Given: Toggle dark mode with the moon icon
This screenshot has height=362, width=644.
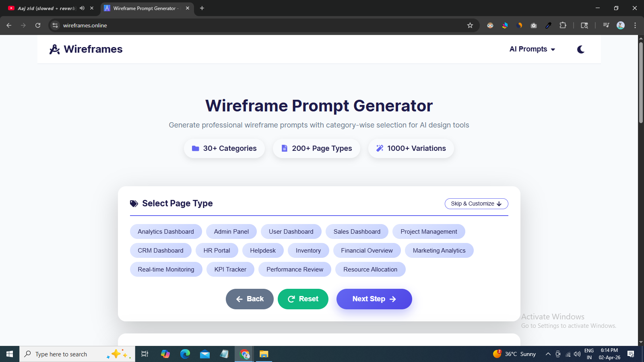Looking at the screenshot, I should [x=581, y=49].
